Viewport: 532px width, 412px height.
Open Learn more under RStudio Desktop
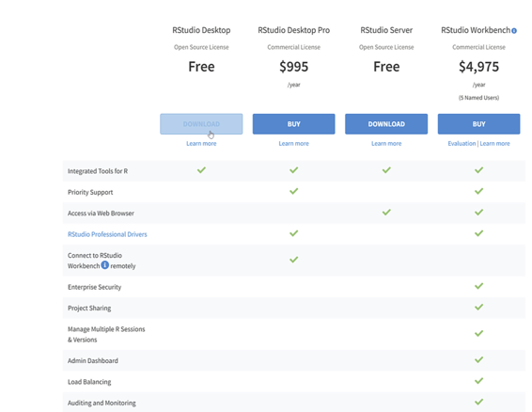201,144
